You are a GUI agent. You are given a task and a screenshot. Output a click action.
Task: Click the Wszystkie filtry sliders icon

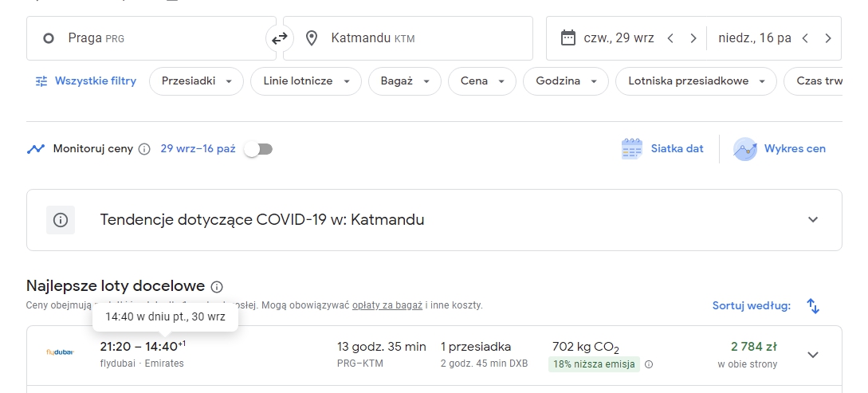[x=41, y=81]
